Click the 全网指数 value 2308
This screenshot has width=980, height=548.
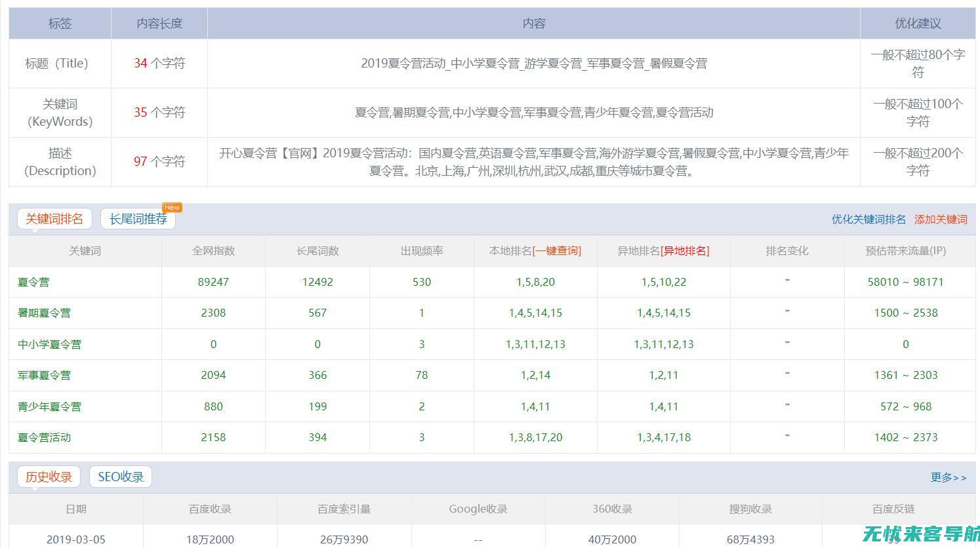213,313
